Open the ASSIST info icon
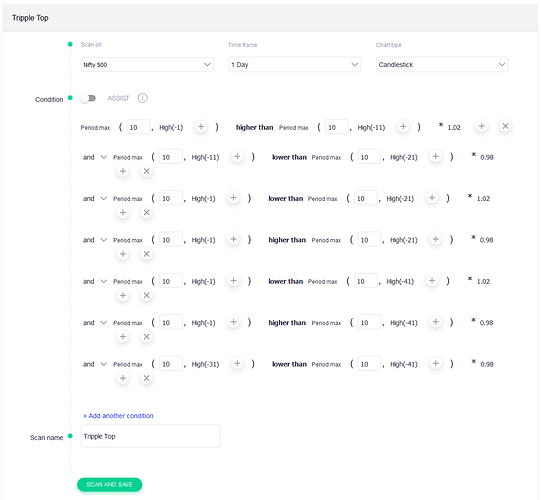Viewport: 541px width, 500px height. click(142, 98)
